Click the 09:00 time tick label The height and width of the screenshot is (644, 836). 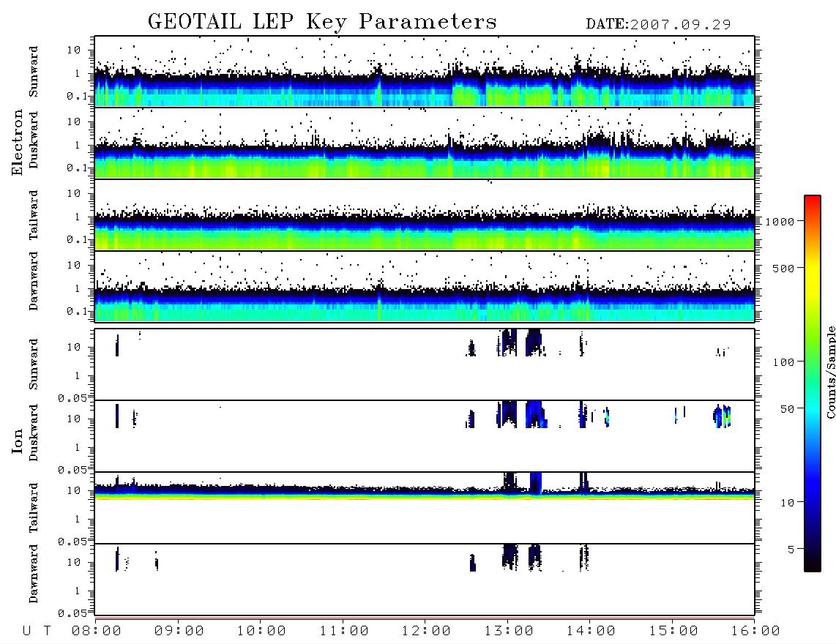[179, 632]
